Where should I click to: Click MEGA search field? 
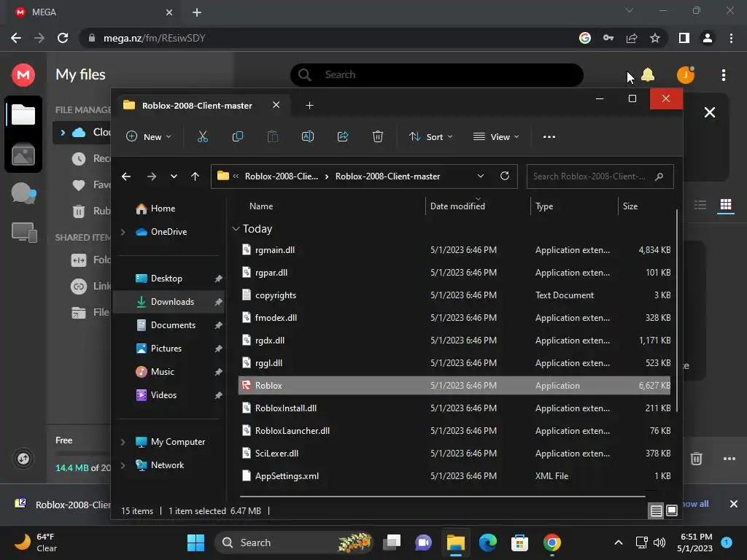click(x=437, y=75)
